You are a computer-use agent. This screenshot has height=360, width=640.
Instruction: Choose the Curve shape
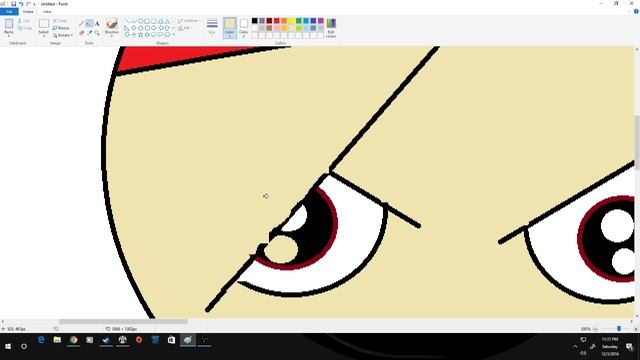134,21
